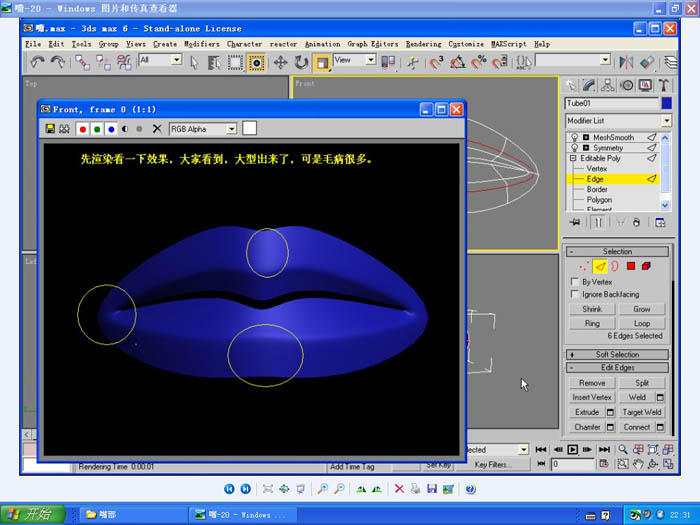This screenshot has height=525, width=700.
Task: Click the Undo arrow in main toolbar
Action: coord(37,62)
